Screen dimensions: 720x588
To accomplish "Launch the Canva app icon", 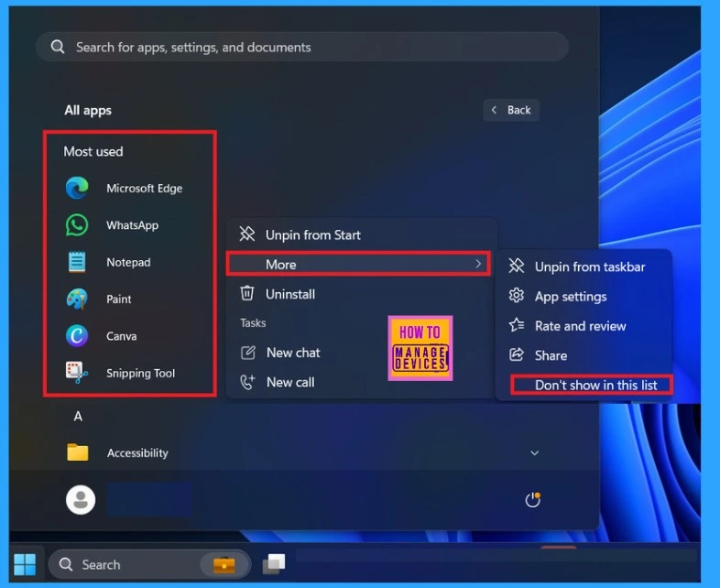I will pos(77,336).
